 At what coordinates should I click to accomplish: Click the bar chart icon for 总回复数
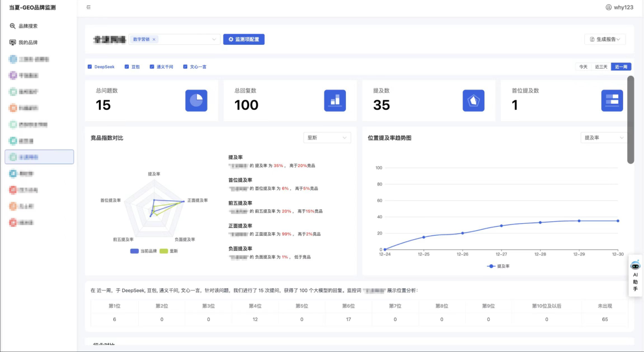tap(335, 100)
